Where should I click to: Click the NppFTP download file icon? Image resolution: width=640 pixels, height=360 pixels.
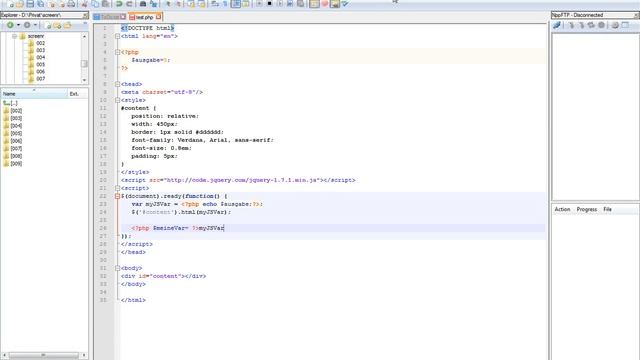[x=571, y=25]
